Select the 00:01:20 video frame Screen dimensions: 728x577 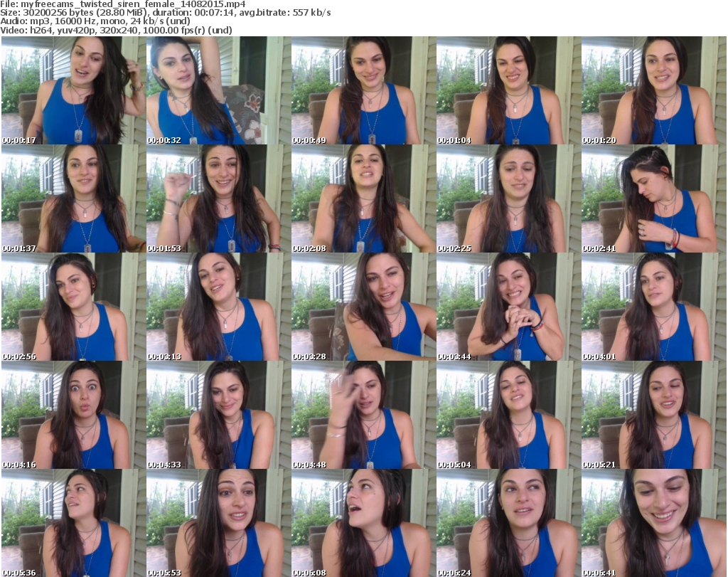click(x=654, y=90)
